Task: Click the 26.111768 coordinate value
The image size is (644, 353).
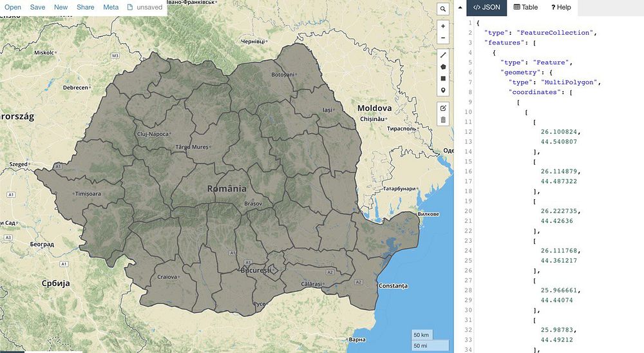Action: 558,251
